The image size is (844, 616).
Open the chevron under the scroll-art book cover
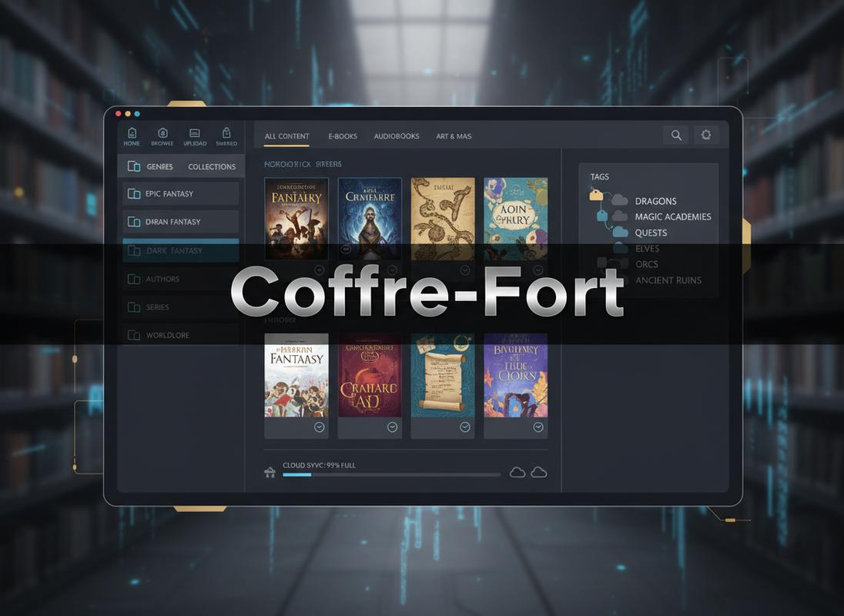464,427
